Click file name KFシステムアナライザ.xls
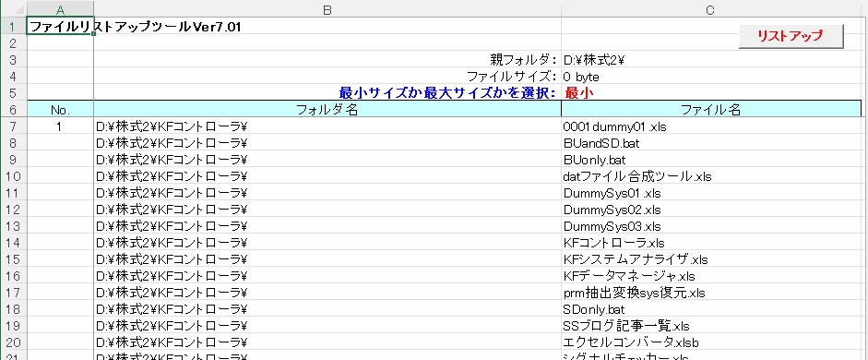 click(635, 259)
